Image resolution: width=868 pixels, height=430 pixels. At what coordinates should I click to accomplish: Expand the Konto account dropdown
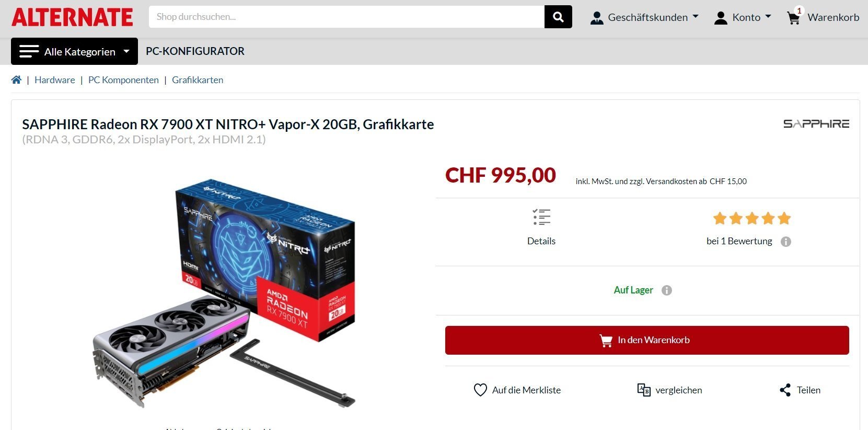coord(743,17)
